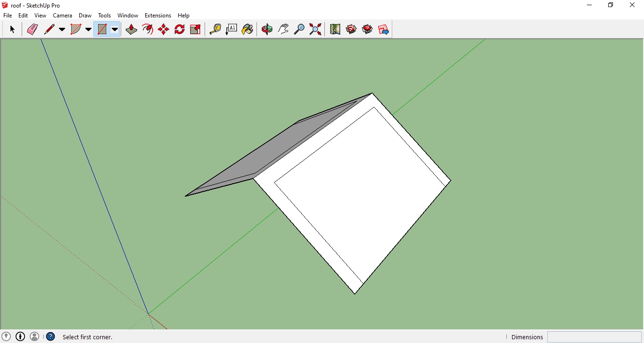Select the Move tool

pyautogui.click(x=163, y=29)
